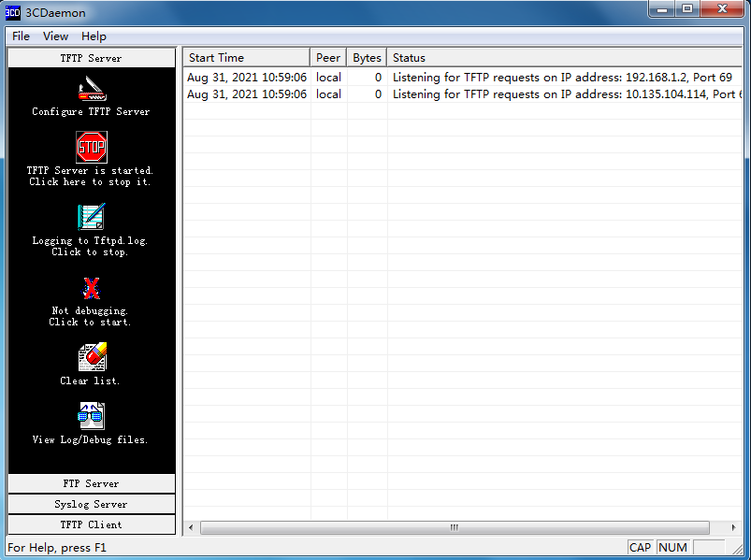Open the View menu

(x=55, y=36)
